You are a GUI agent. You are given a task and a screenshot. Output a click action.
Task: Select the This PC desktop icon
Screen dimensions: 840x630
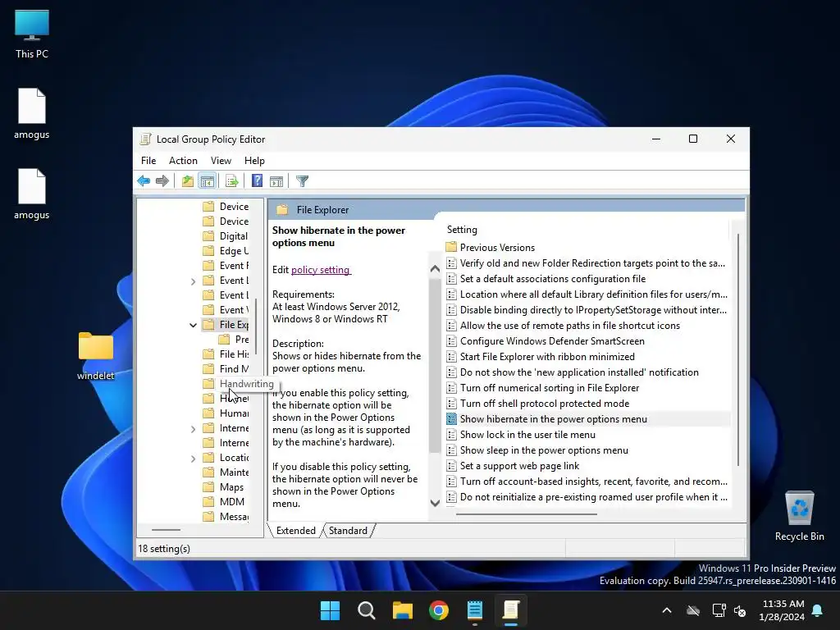click(32, 34)
